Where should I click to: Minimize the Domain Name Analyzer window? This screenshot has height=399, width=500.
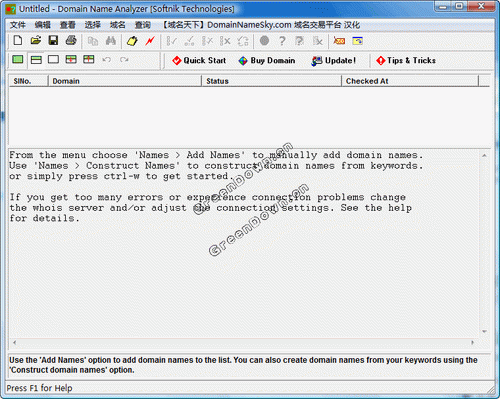point(443,6)
